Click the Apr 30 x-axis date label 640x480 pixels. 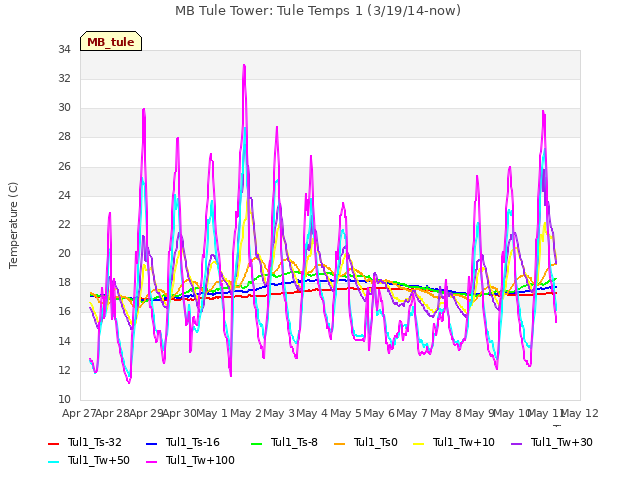[180, 413]
